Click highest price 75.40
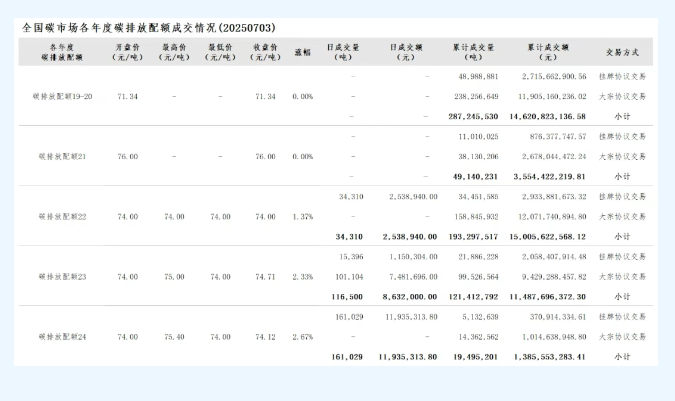 coord(174,337)
